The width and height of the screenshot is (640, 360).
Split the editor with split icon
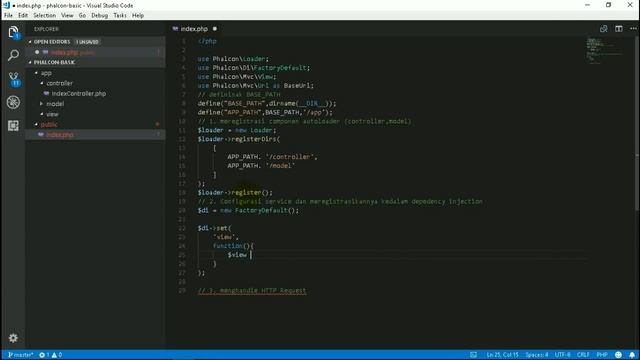coord(619,29)
